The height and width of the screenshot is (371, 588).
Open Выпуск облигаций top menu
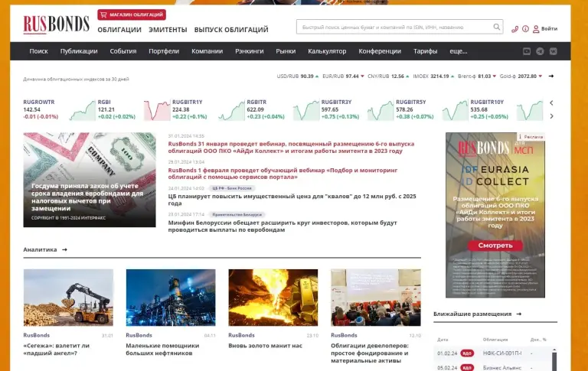click(231, 30)
